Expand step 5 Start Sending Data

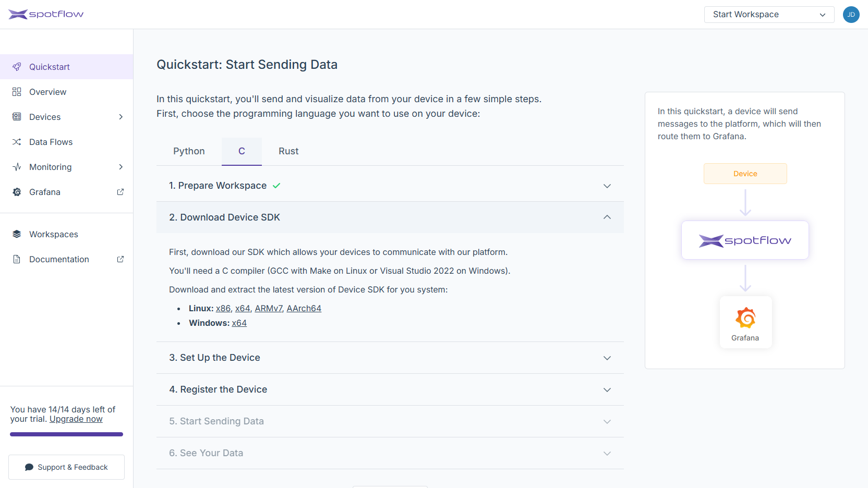pyautogui.click(x=390, y=421)
